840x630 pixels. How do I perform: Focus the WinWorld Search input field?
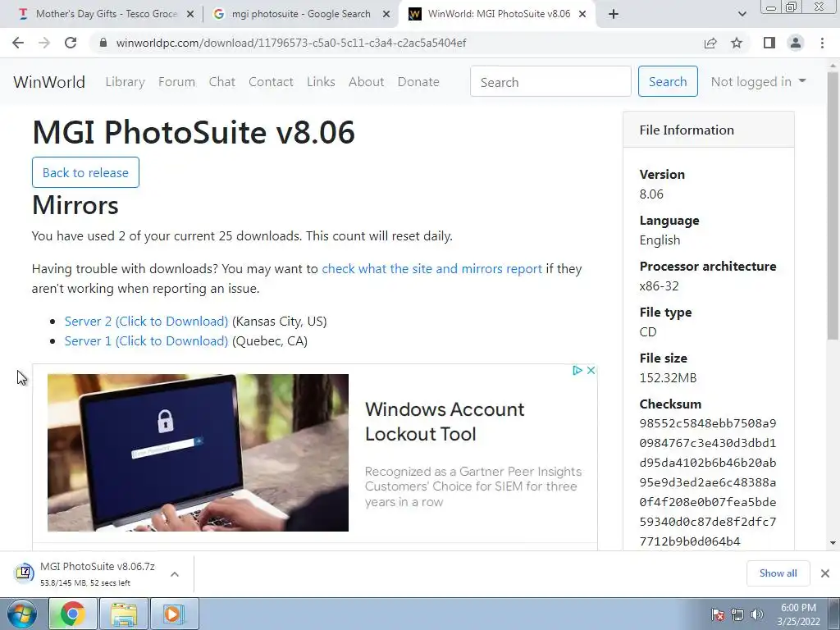pyautogui.click(x=550, y=81)
